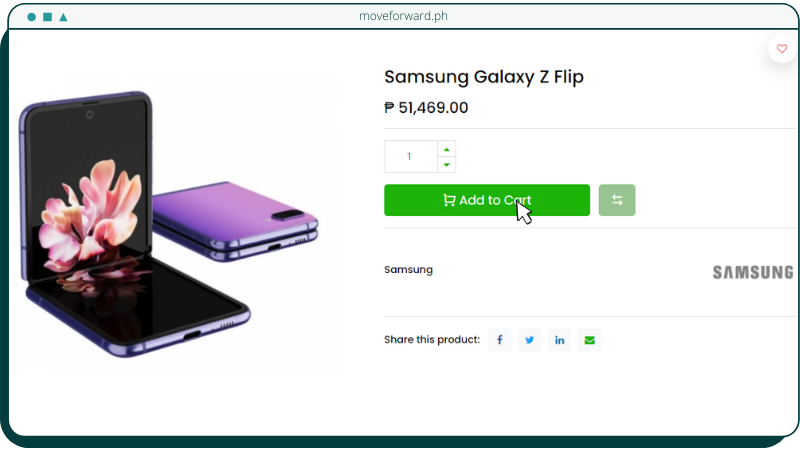Click the Samsung Galaxy Z Flip title
The width and height of the screenshot is (800, 450).
point(483,77)
